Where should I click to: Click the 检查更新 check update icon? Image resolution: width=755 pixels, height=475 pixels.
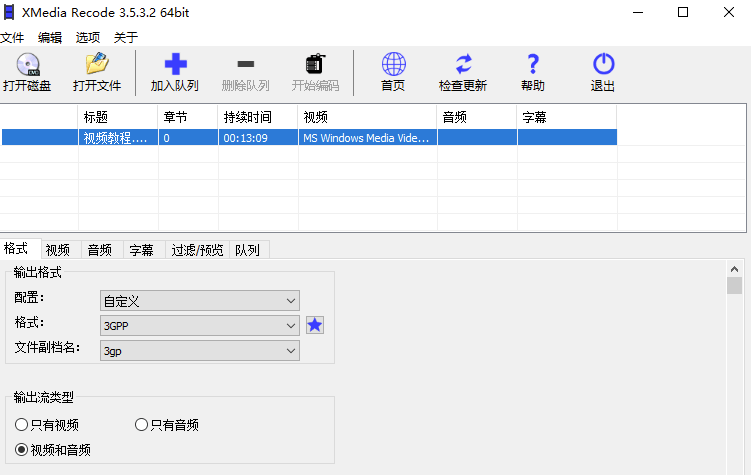tap(463, 64)
